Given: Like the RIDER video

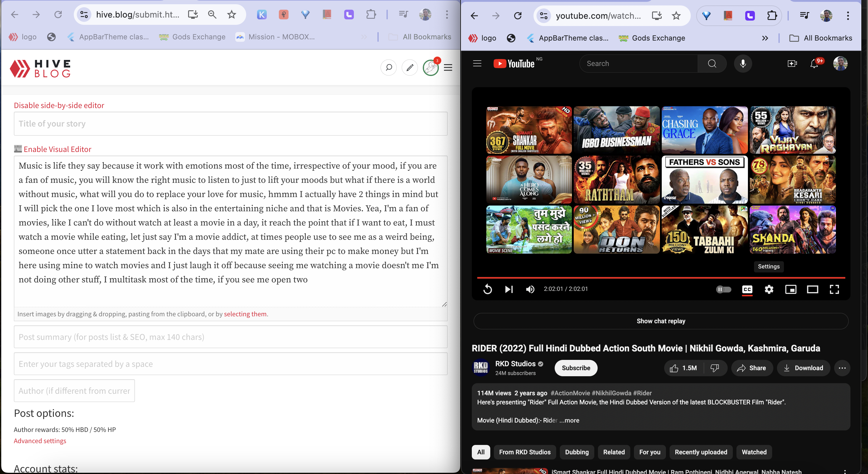Looking at the screenshot, I should point(684,368).
